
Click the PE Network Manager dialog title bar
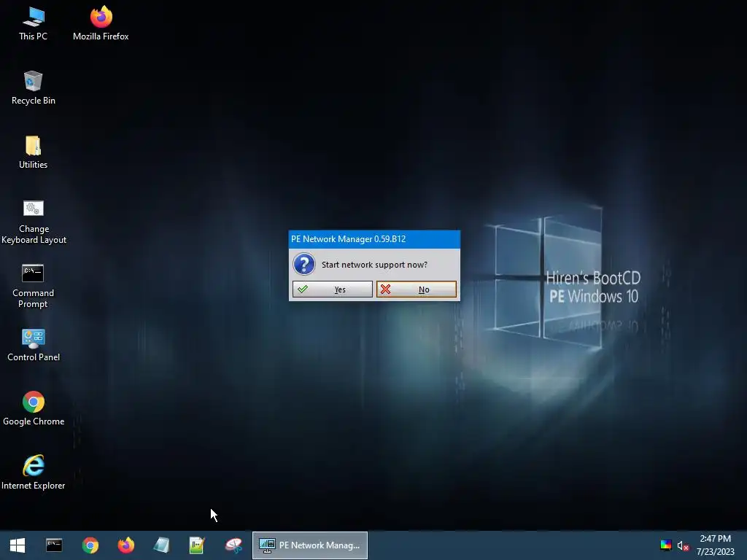374,239
